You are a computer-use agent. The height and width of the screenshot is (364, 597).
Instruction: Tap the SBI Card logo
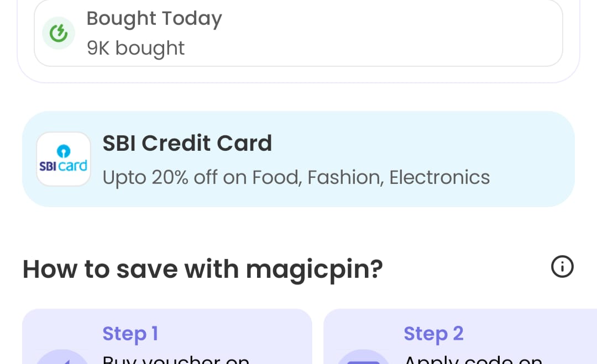click(x=64, y=159)
